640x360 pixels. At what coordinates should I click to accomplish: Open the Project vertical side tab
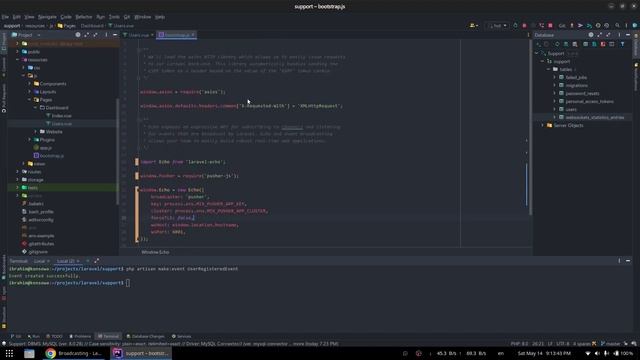click(x=4, y=42)
